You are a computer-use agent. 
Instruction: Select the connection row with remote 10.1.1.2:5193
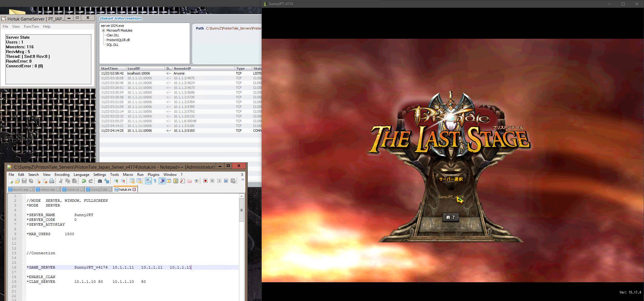pyautogui.click(x=181, y=131)
